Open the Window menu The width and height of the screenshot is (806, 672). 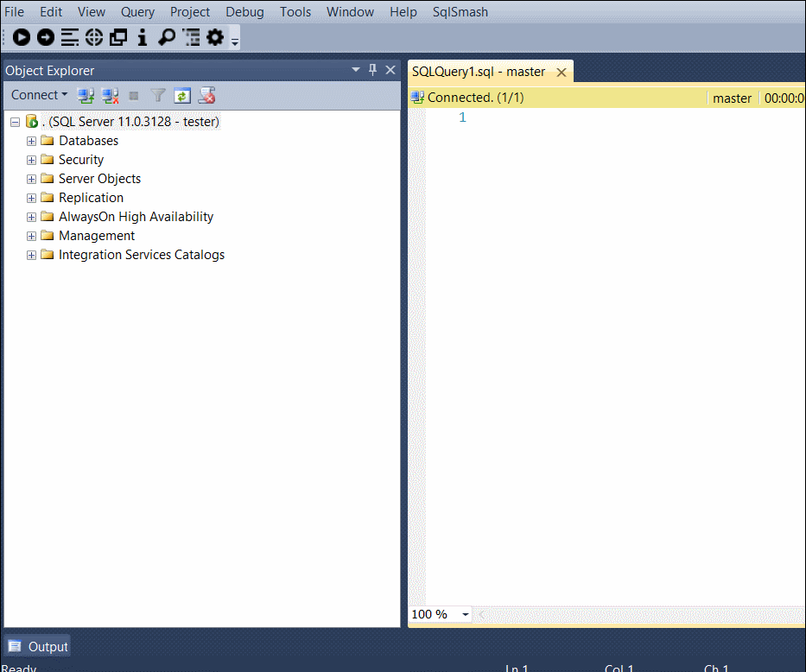pyautogui.click(x=350, y=12)
